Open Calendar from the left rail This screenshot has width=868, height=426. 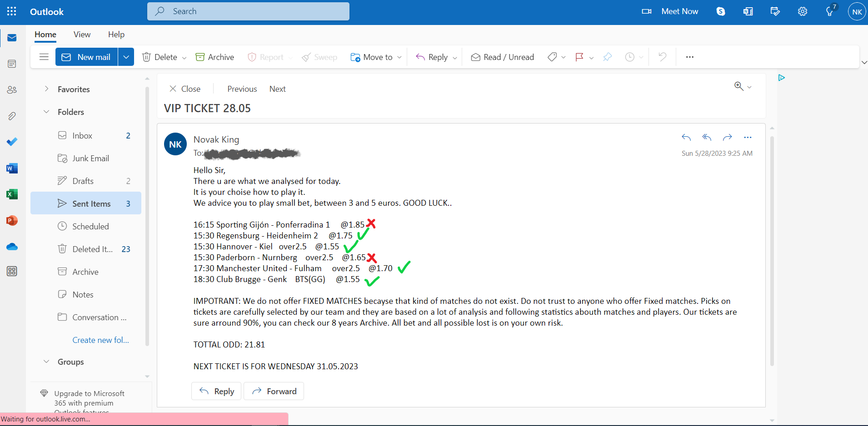[12, 64]
